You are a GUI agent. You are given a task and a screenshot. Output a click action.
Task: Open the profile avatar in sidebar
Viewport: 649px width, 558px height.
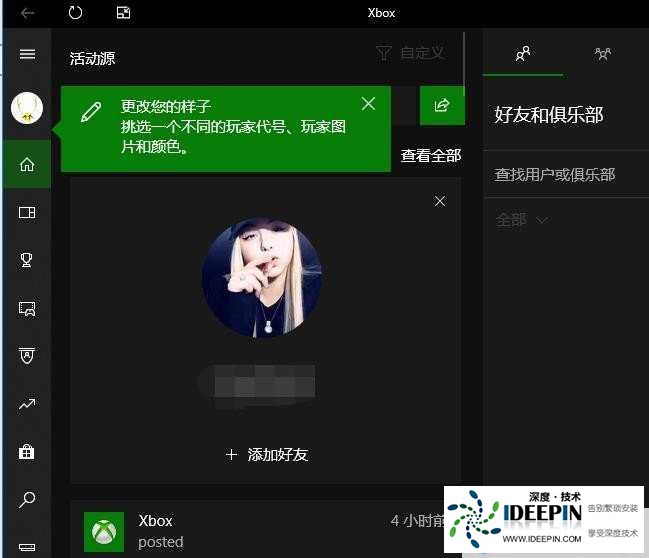27,108
